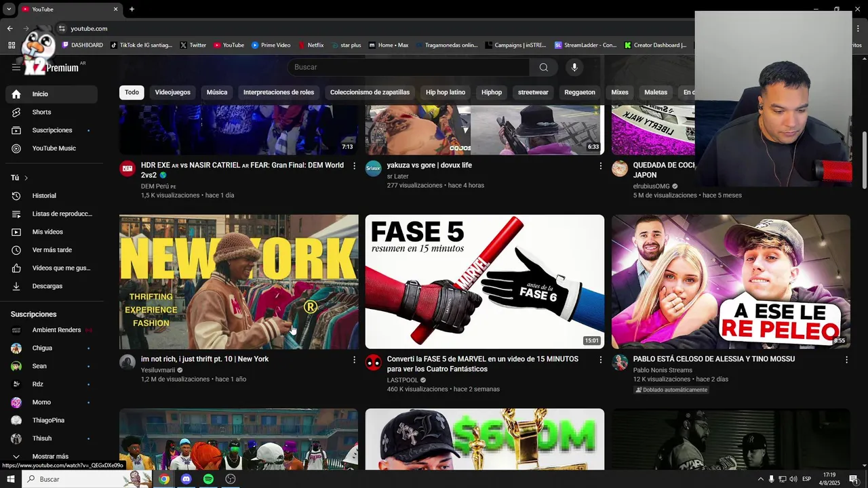The width and height of the screenshot is (868, 488).
Task: Open elrubiusOMG channel link
Action: (651, 186)
